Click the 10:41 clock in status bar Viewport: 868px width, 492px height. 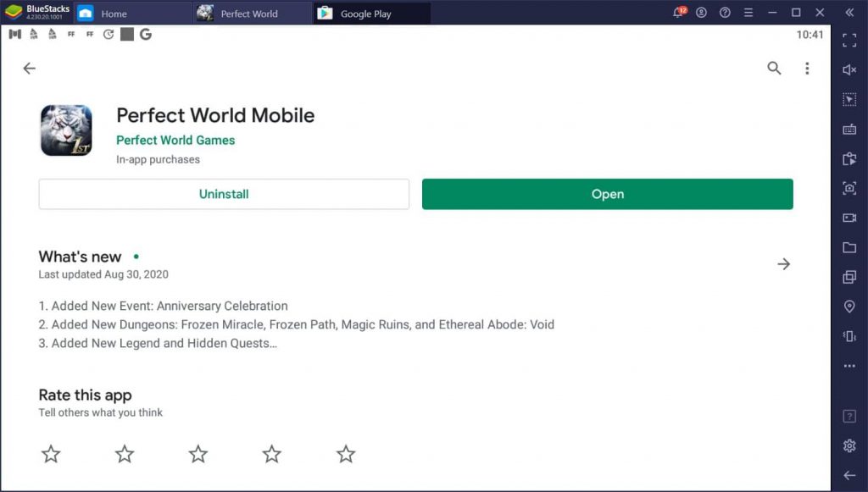[x=810, y=34]
